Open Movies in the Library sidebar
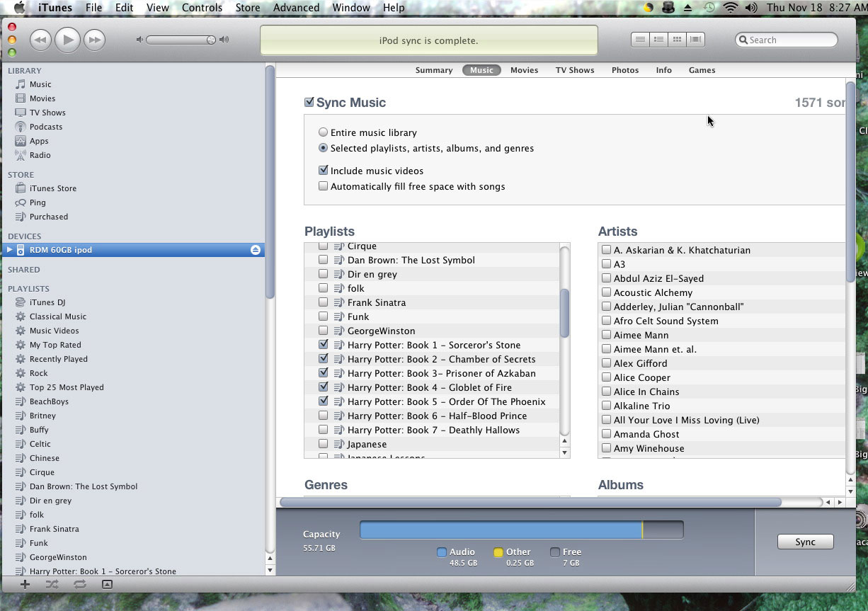The height and width of the screenshot is (611, 868). tap(42, 98)
